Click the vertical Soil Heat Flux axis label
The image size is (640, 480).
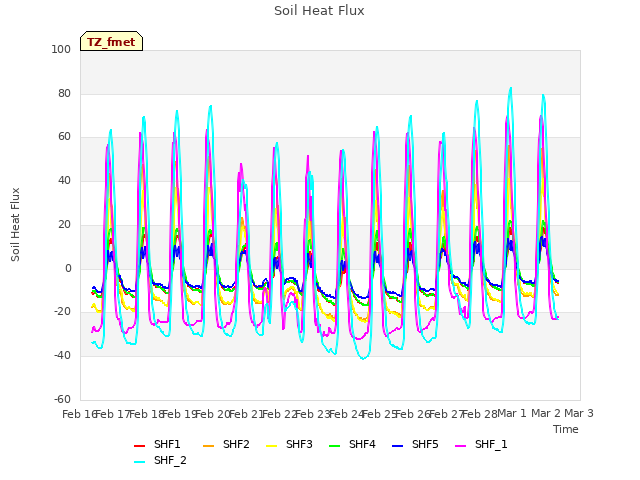[x=15, y=224]
